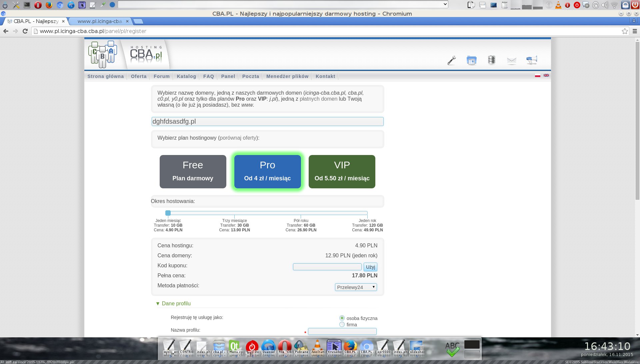The width and height of the screenshot is (640, 364).
Task: Launch Opera from the top panel
Action: [38, 5]
